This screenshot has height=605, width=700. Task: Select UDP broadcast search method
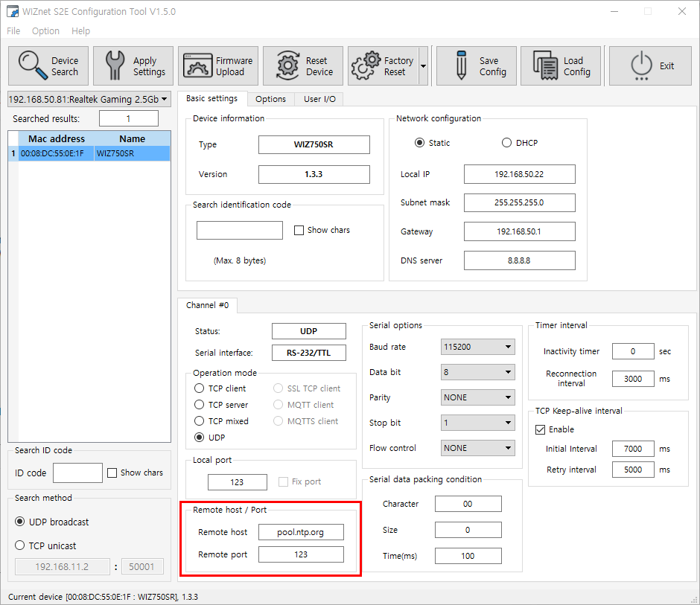coord(19,522)
